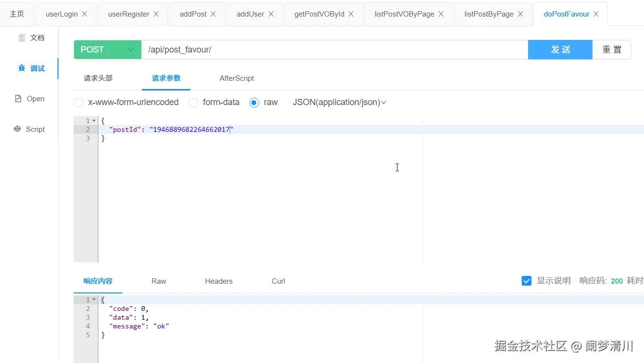Screen dimensions: 644x363
Task: Uncheck the 显示说明 checkbox
Action: click(527, 281)
